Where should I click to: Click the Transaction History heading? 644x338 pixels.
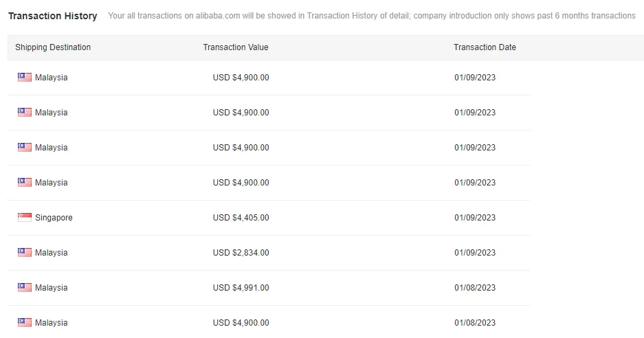(x=53, y=16)
